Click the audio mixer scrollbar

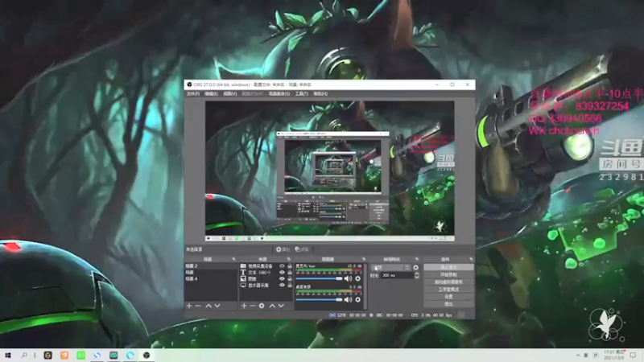point(365,286)
